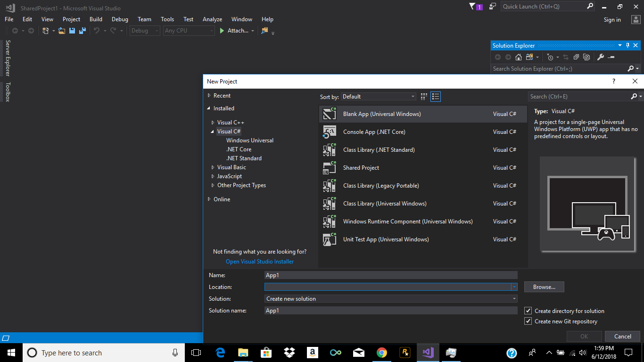Screen dimensions: 644x362
Task: Click the Browse... button
Action: pos(544,287)
